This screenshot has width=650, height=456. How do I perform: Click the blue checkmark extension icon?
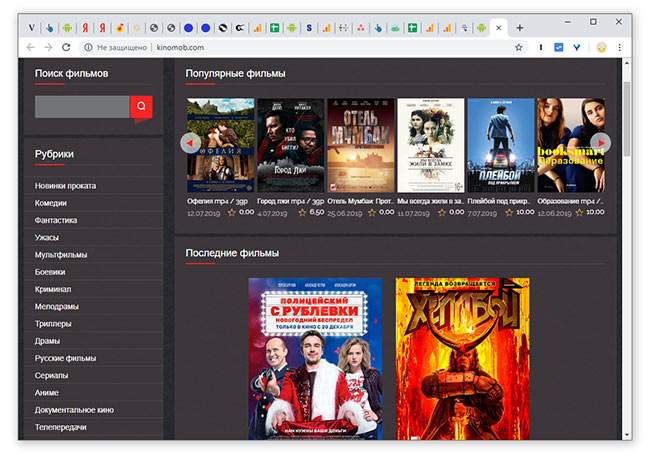point(559,48)
